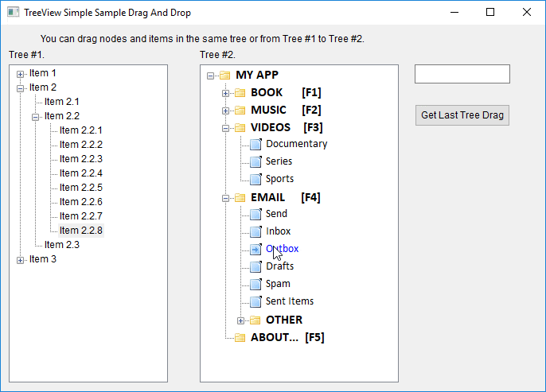The width and height of the screenshot is (546, 392).
Task: Select the VIDEOS [F3] label
Action: [x=287, y=127]
